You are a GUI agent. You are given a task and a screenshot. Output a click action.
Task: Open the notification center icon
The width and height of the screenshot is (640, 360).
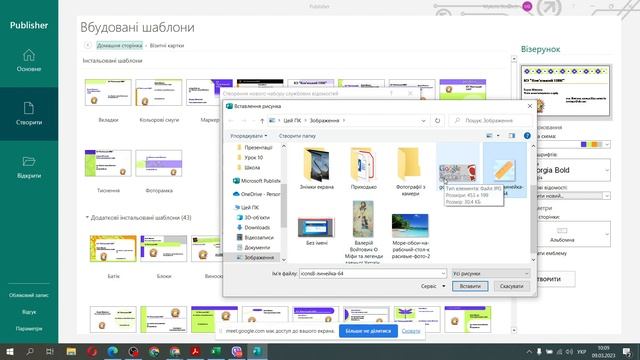pos(627,351)
